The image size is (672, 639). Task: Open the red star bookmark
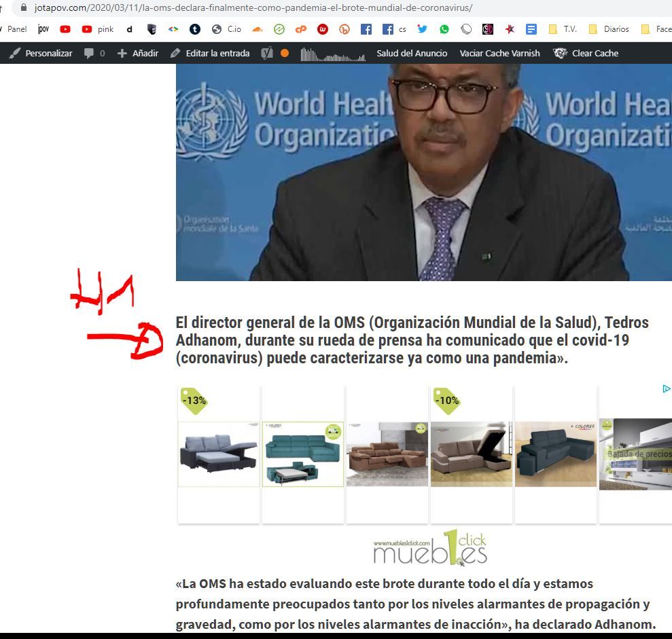click(510, 29)
